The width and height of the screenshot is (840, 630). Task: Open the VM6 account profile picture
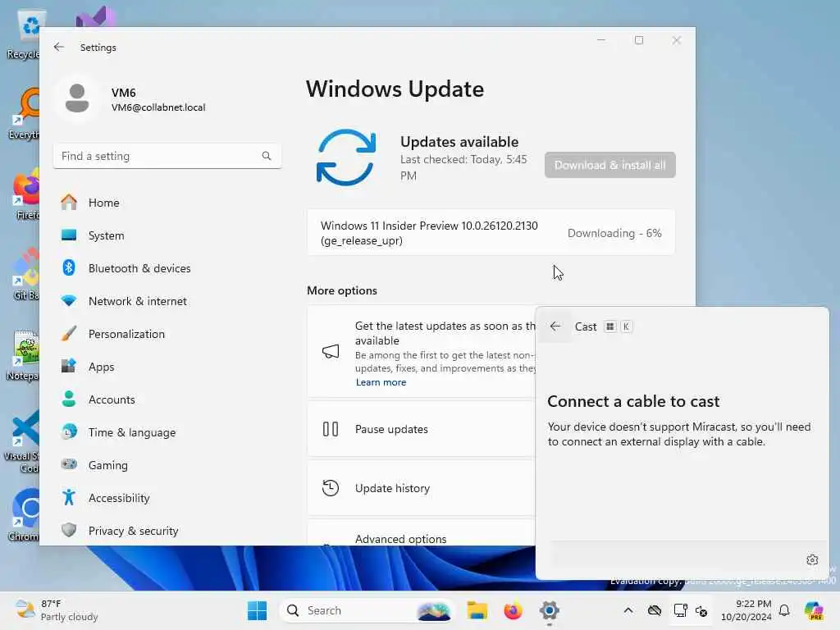point(77,98)
